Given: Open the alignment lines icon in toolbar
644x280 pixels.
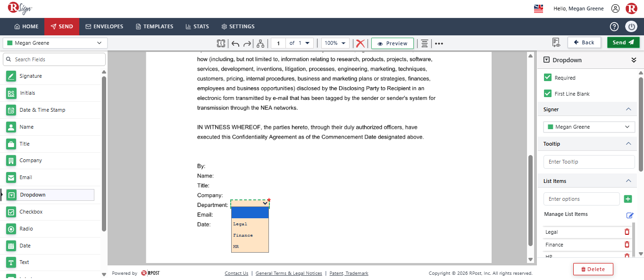Looking at the screenshot, I should point(425,43).
